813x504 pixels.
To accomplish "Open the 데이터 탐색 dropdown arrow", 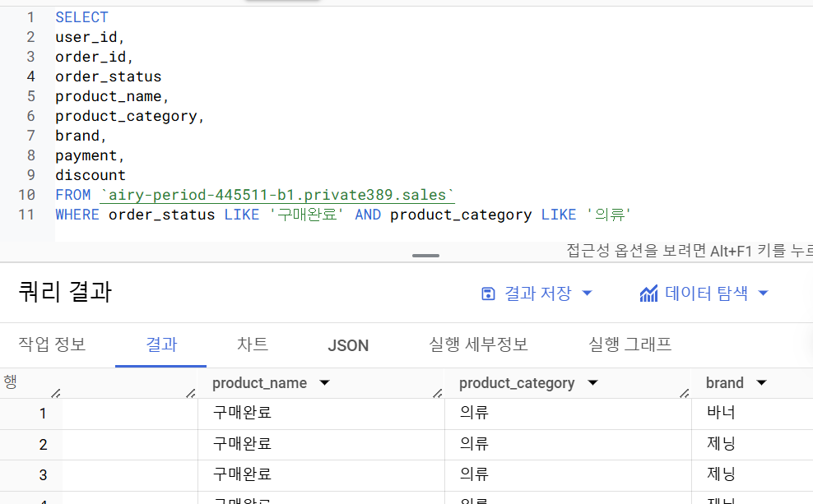I will click(763, 294).
